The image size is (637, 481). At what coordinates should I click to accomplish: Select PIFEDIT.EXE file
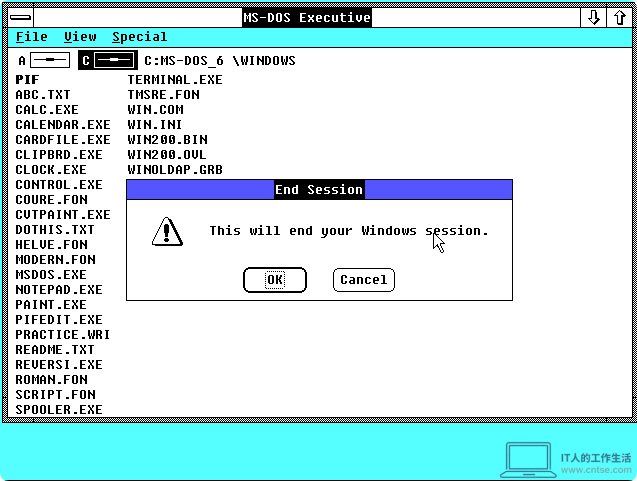coord(58,320)
